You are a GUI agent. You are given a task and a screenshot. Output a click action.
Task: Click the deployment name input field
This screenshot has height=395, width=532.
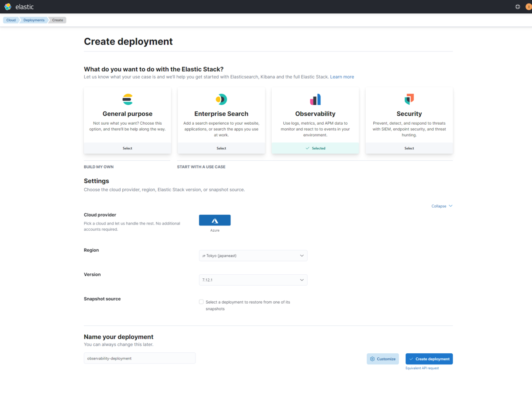pyautogui.click(x=140, y=358)
